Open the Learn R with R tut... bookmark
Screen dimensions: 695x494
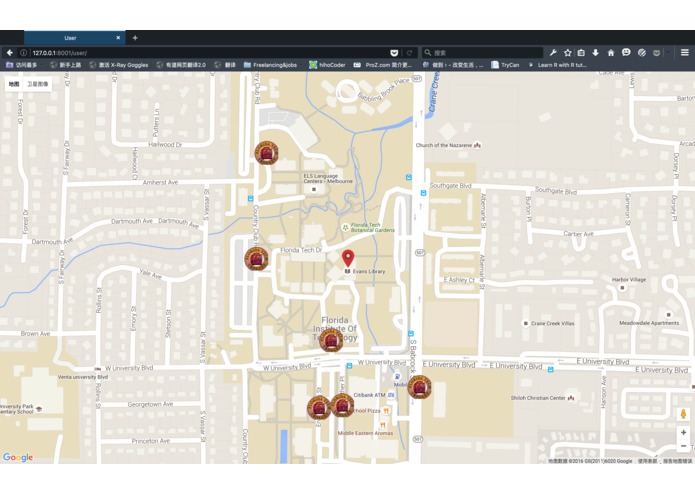point(557,65)
